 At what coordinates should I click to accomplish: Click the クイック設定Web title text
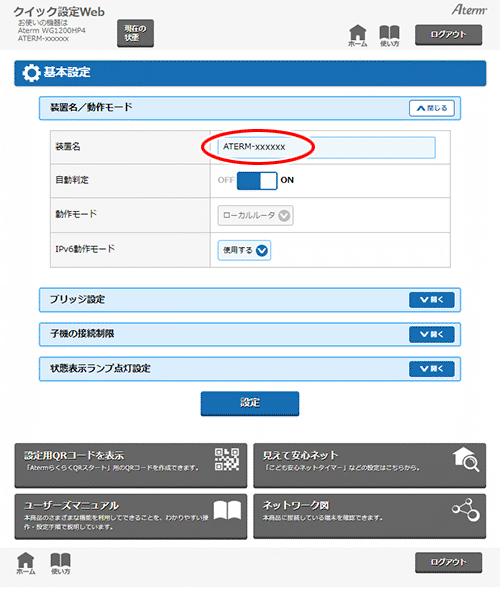pyautogui.click(x=59, y=12)
